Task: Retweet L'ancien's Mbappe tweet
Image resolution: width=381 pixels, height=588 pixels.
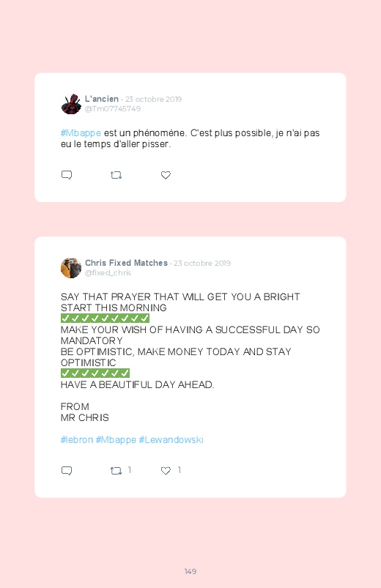Action: pos(116,175)
